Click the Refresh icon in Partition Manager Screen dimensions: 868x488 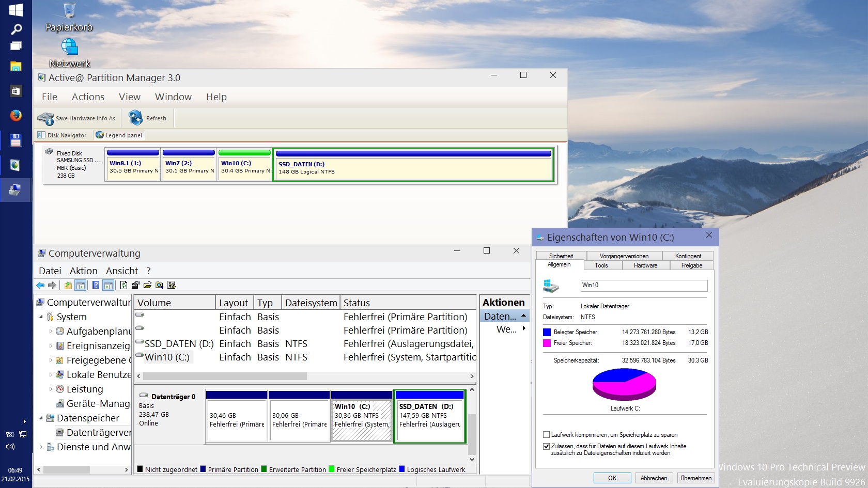coord(136,118)
